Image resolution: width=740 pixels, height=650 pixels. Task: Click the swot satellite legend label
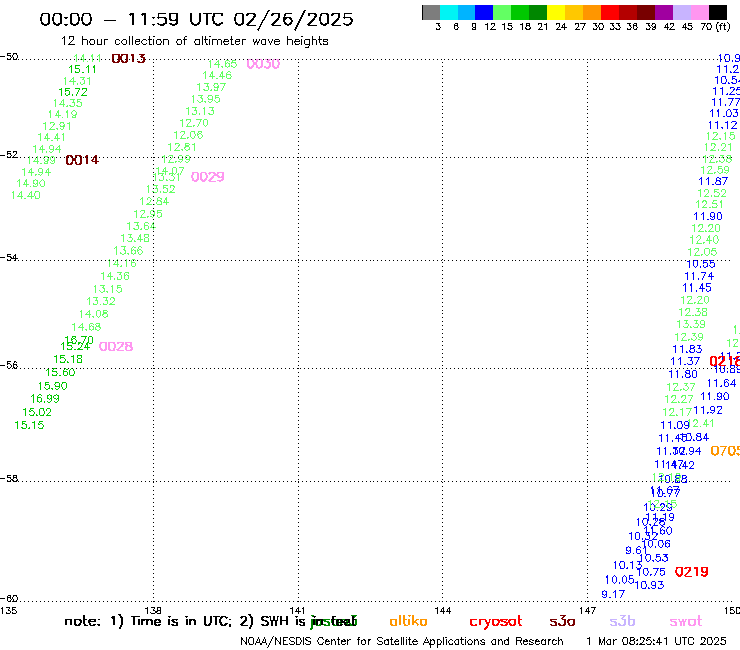tap(686, 621)
